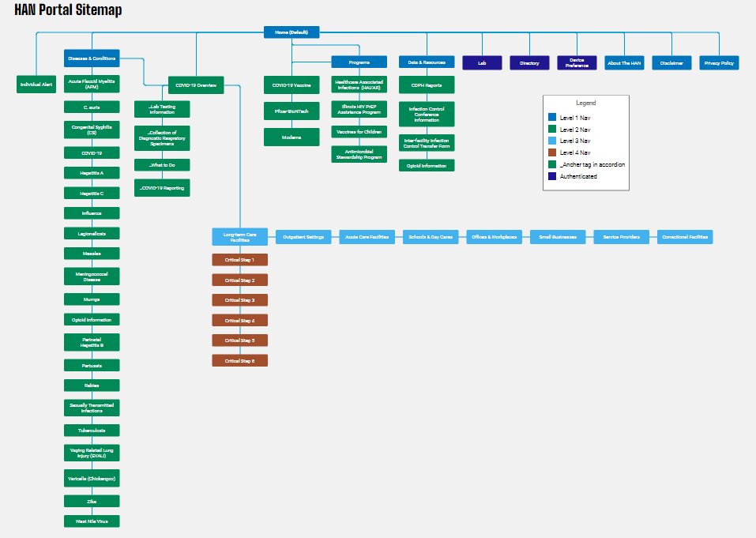
Task: Open the COVID-19 Overview node
Action: click(196, 85)
